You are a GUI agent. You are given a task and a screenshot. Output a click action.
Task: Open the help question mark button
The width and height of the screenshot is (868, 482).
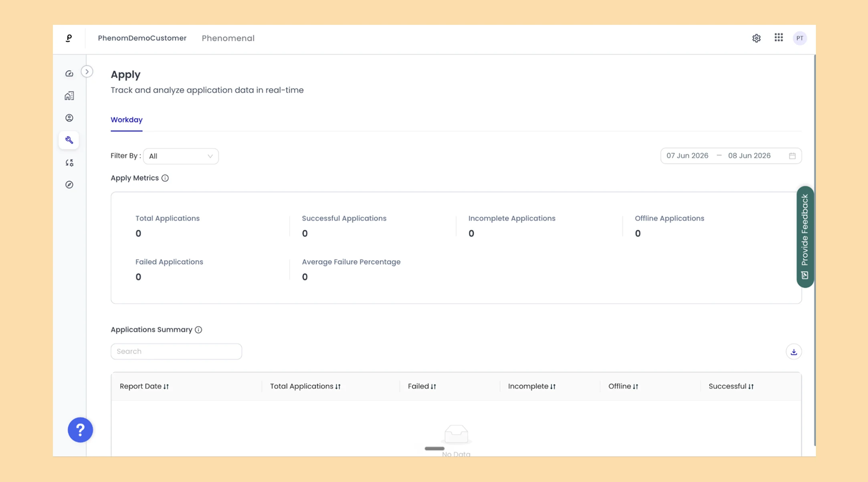[x=80, y=430]
